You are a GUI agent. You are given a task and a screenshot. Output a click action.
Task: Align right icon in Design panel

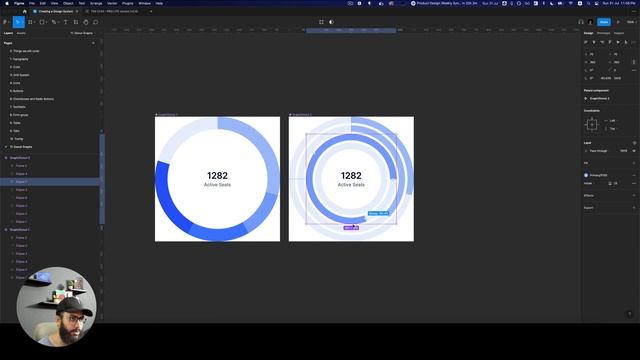602,42
